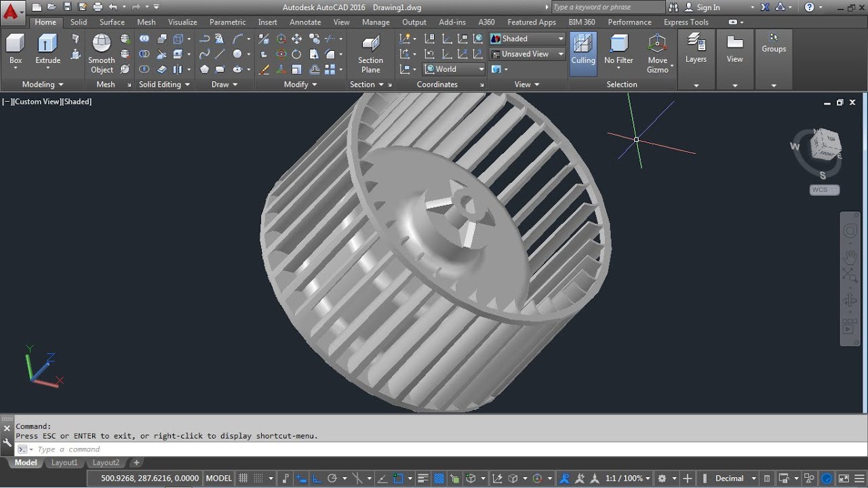Select the Extrude tool
This screenshot has width=868, height=488.
pos(47,51)
